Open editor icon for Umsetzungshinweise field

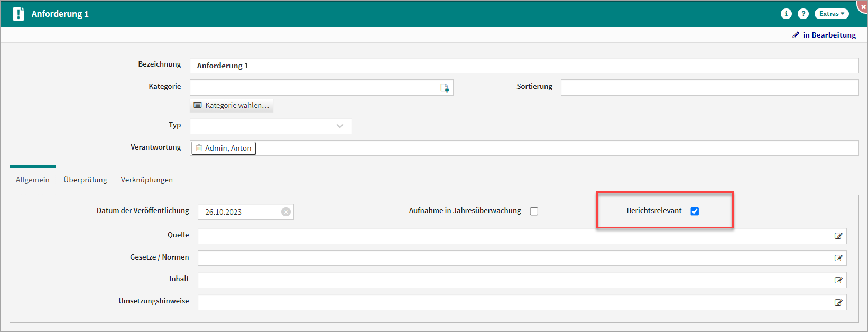tap(838, 302)
